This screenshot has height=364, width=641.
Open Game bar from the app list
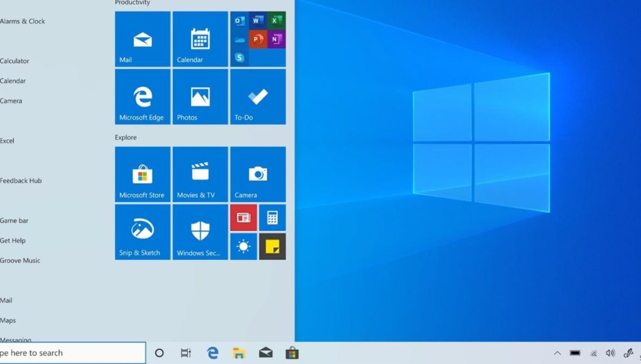(14, 221)
